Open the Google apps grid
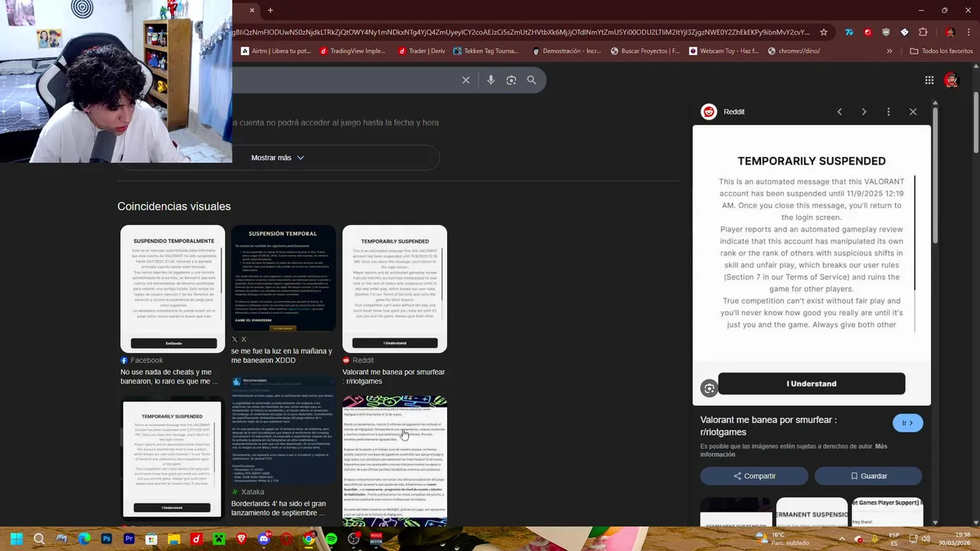 click(929, 80)
